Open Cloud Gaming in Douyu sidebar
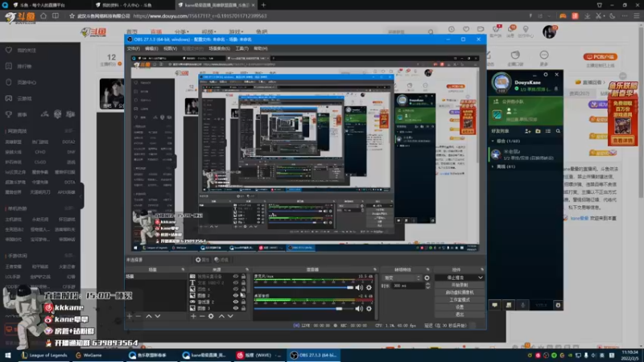The height and width of the screenshot is (362, 644). [24, 98]
